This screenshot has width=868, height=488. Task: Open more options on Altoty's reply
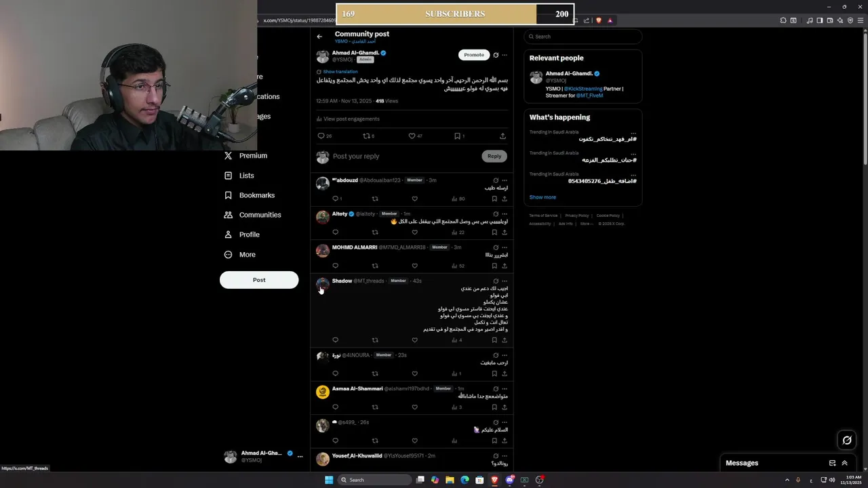tap(505, 213)
